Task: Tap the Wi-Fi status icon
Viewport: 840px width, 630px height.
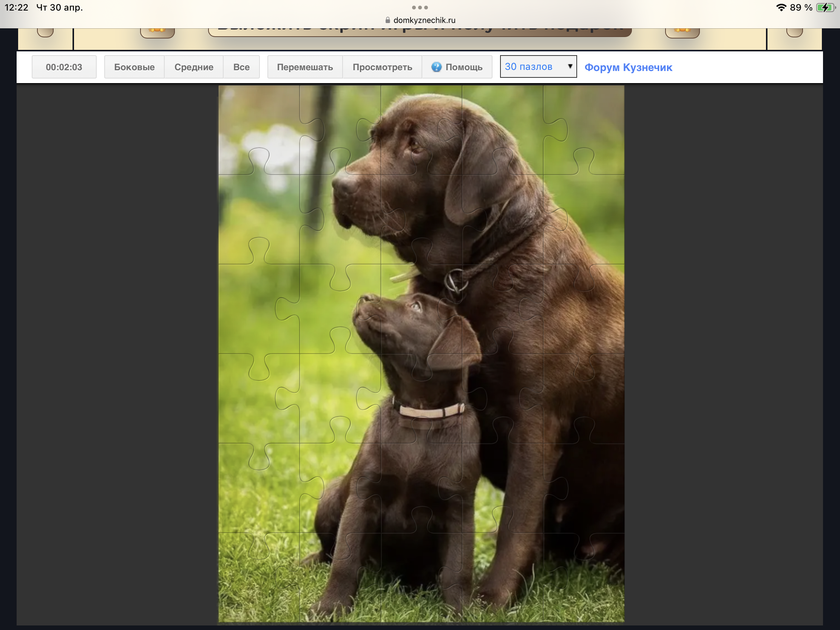Action: pos(781,8)
